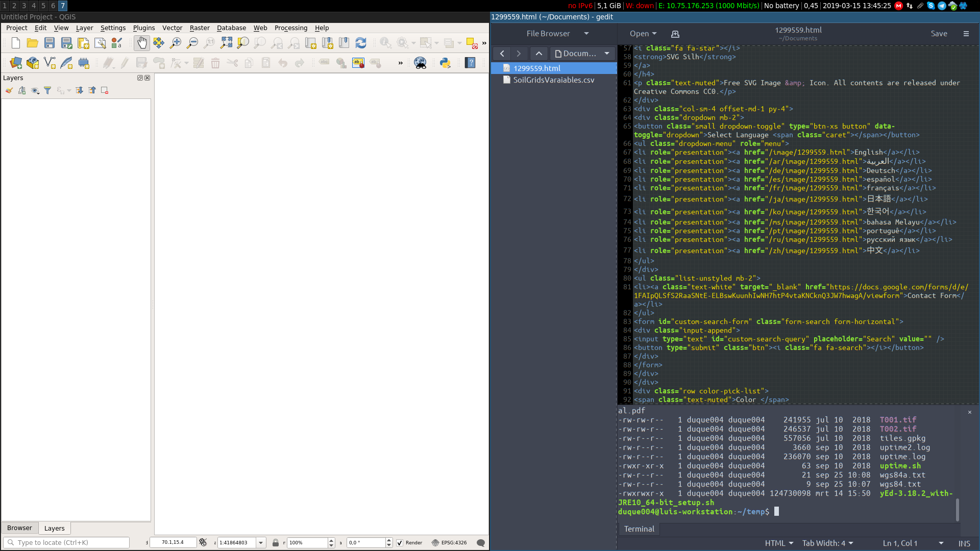Switch to the Layers tab
The width and height of the screenshot is (980, 551).
[54, 528]
